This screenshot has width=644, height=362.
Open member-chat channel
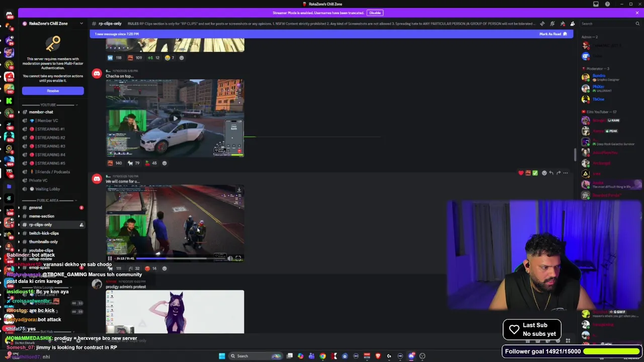tap(41, 112)
